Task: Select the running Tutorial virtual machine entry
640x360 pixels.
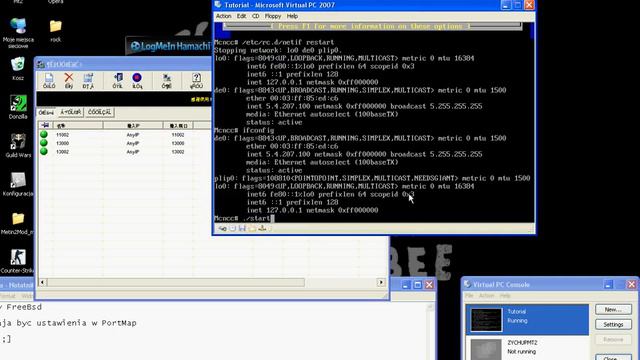Action: [527, 320]
